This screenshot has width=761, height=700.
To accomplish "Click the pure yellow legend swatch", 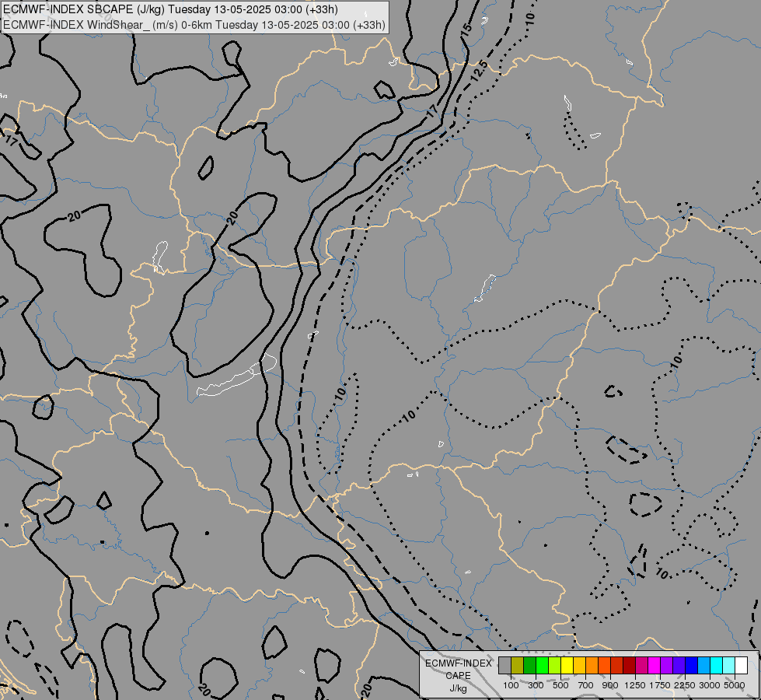I will point(567,665).
